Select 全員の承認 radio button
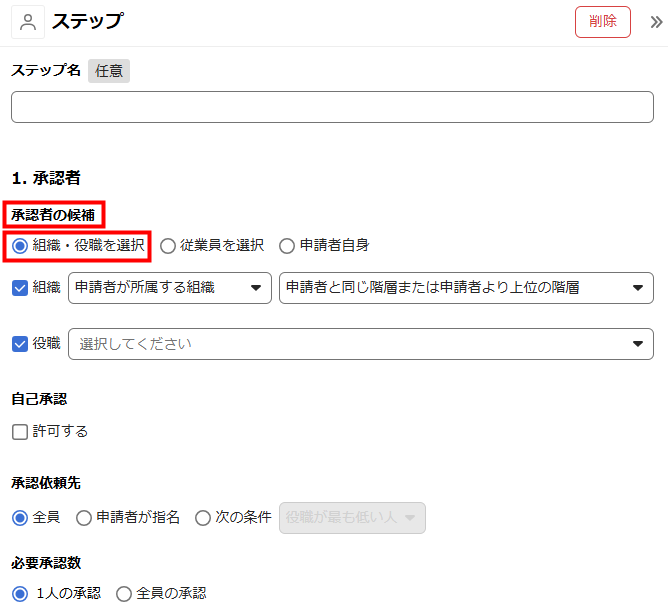The height and width of the screenshot is (610, 668). pyautogui.click(x=124, y=594)
